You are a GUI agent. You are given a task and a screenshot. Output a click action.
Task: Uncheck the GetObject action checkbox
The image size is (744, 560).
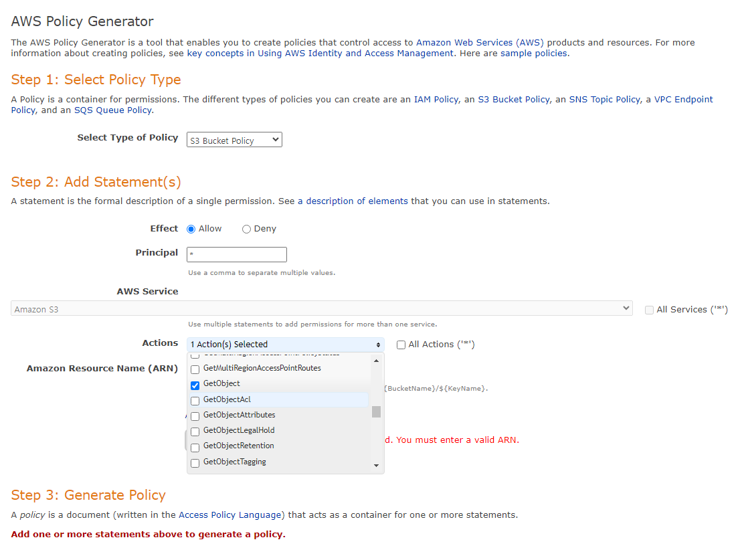195,385
